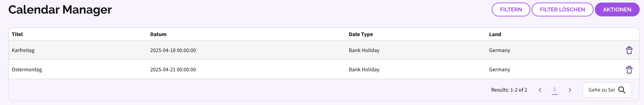The width and height of the screenshot is (644, 105).
Task: Open the AKTIONEN menu
Action: (617, 10)
